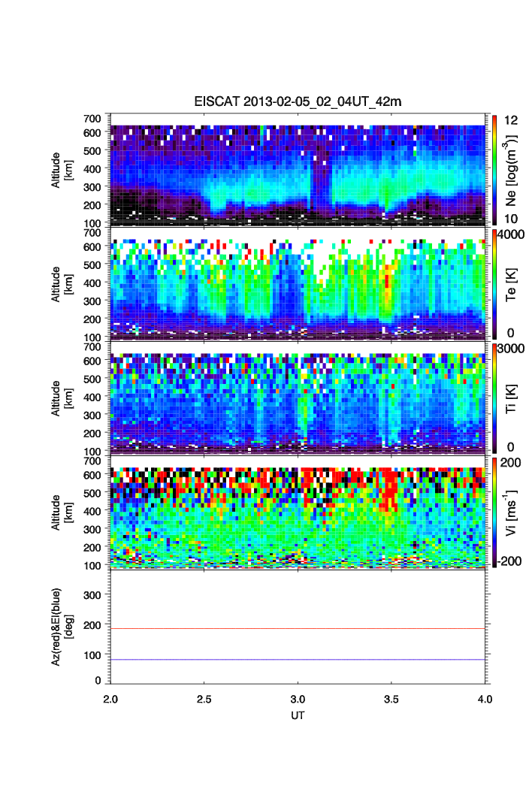Screen dimensions: 532x798
Task: Click the Vi colorbar maximum 200
Action: 510,462
